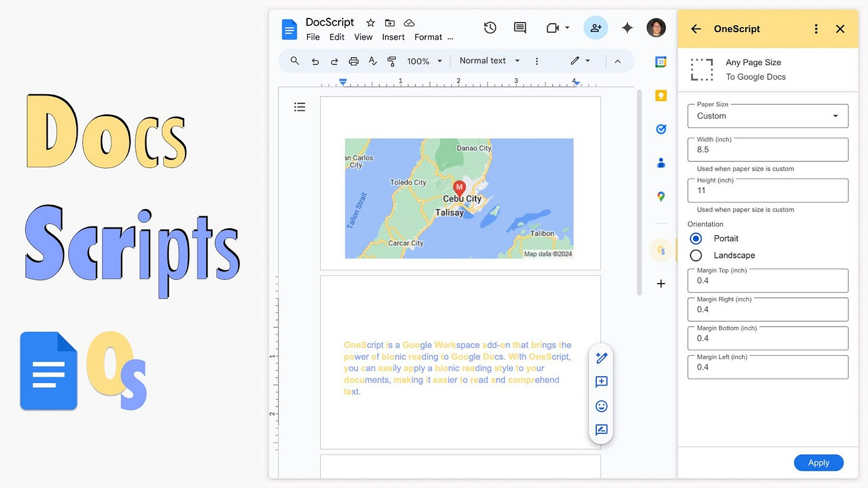Select Landscape orientation radio button
The image size is (868, 488).
(696, 255)
